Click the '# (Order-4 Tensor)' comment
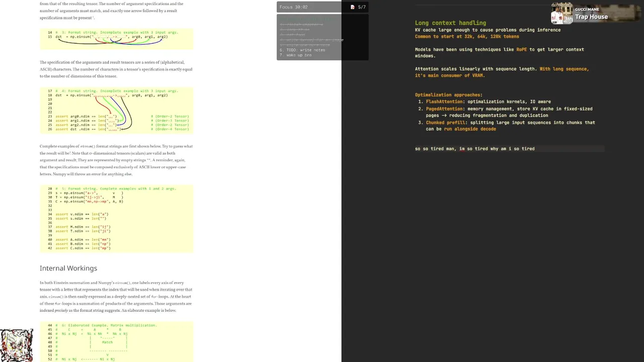The image size is (644, 362). 170,129
